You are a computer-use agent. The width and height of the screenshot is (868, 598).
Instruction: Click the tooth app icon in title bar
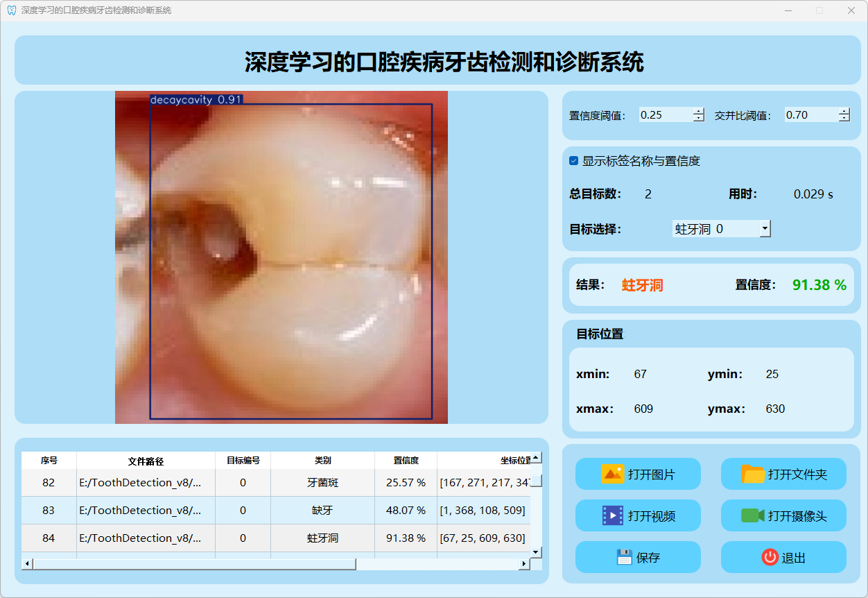[x=11, y=10]
